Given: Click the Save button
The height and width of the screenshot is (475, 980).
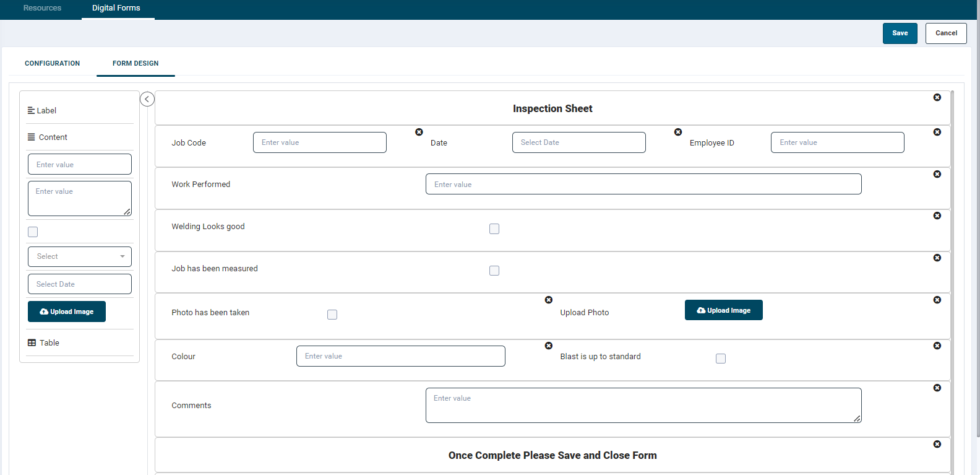Looking at the screenshot, I should click(900, 33).
